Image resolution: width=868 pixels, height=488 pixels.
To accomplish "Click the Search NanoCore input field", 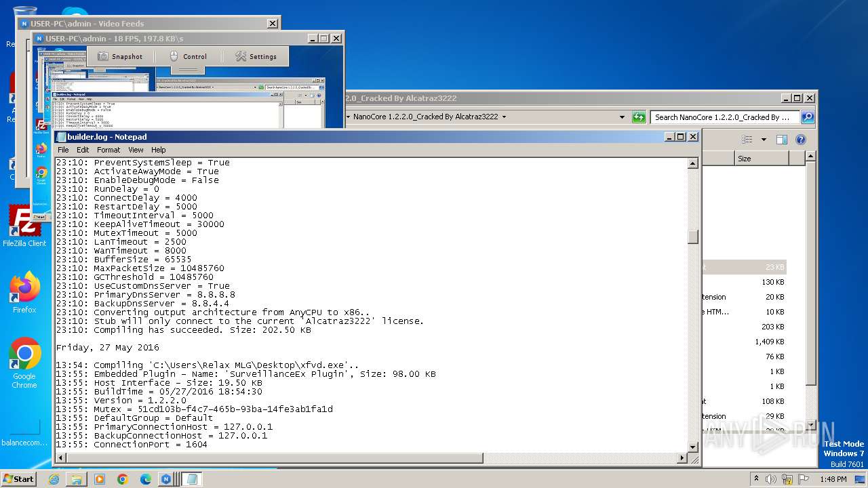I will (x=725, y=117).
